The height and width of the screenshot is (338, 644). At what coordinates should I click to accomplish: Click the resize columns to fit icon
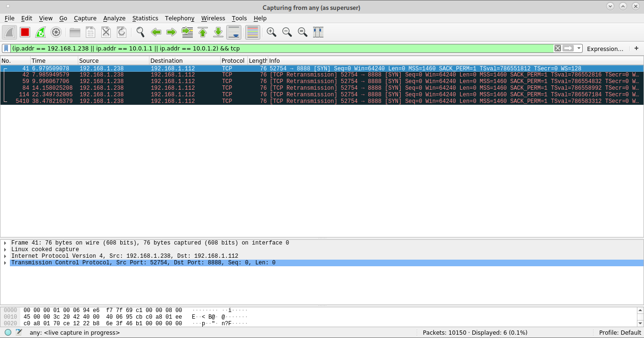coord(318,32)
